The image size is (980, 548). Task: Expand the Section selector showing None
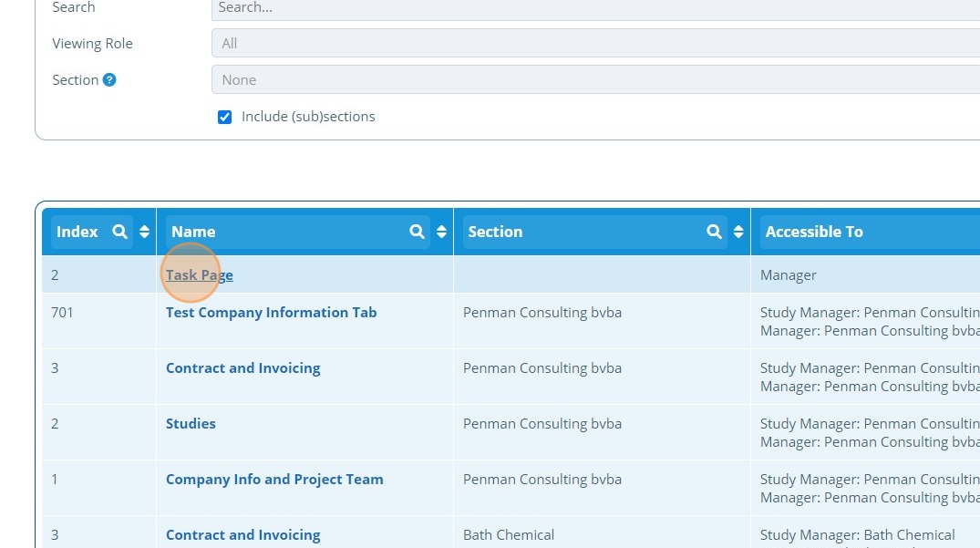594,80
